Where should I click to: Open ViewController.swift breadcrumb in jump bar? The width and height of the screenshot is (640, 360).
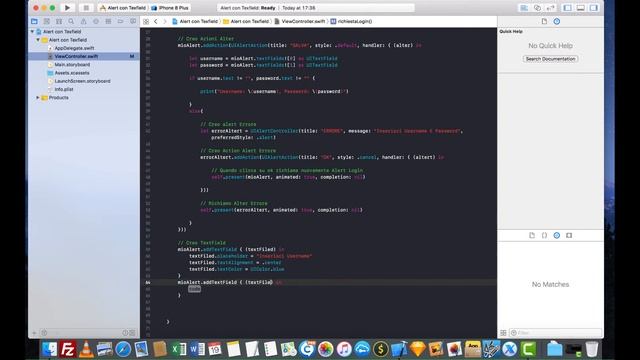tap(300, 21)
